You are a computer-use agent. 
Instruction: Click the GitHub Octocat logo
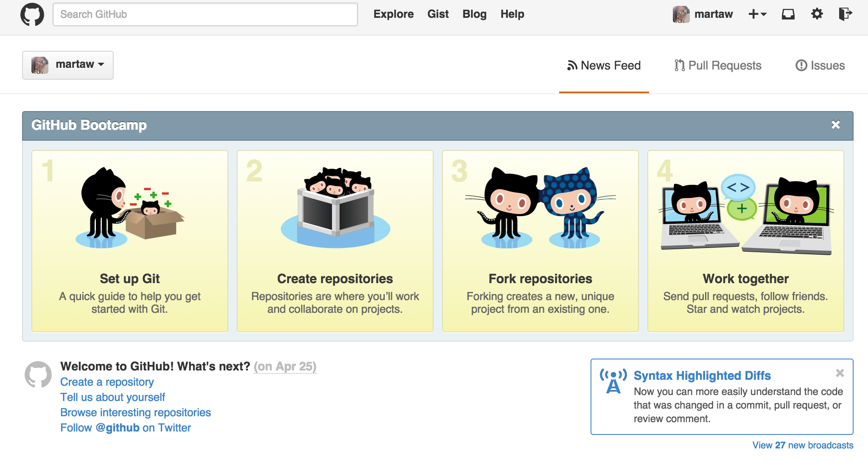[32, 14]
